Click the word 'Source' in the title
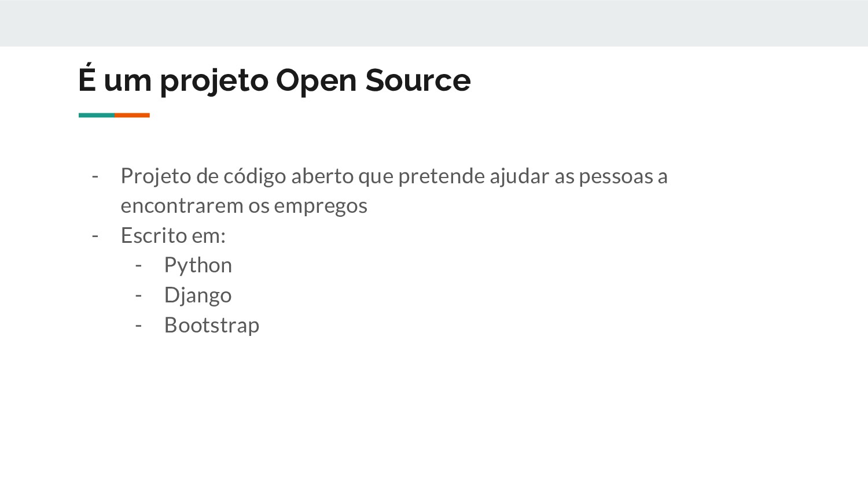 pos(418,80)
